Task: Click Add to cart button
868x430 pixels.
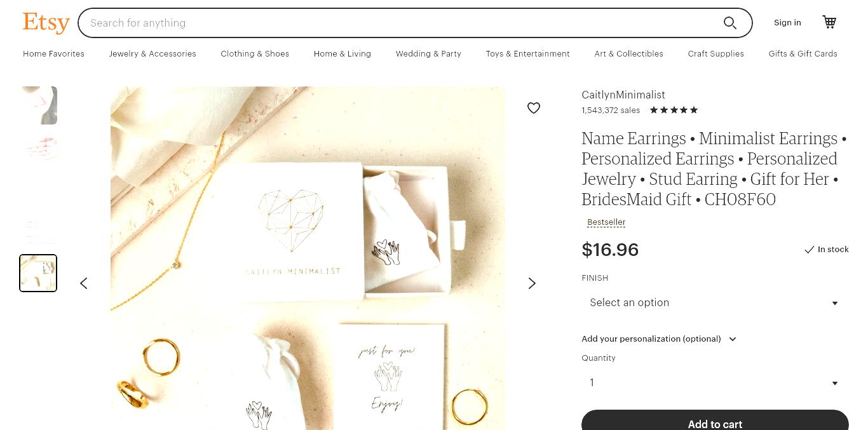Action: [715, 422]
